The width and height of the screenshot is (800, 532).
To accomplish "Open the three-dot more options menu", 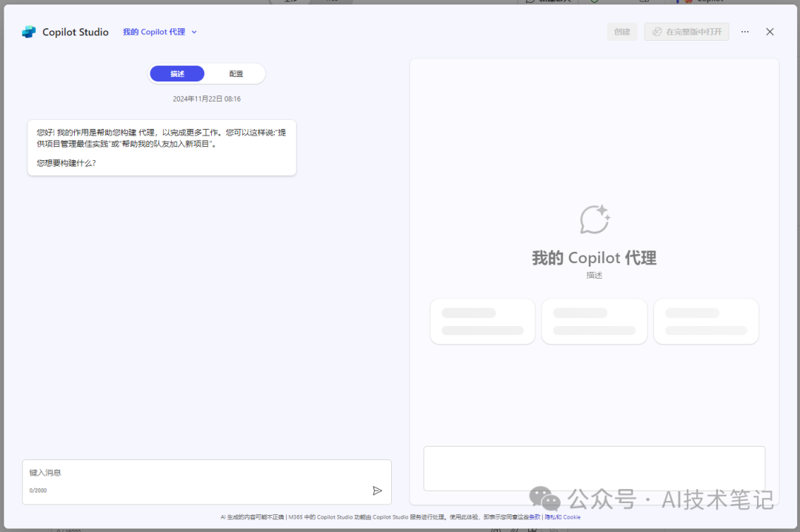I will pyautogui.click(x=745, y=32).
